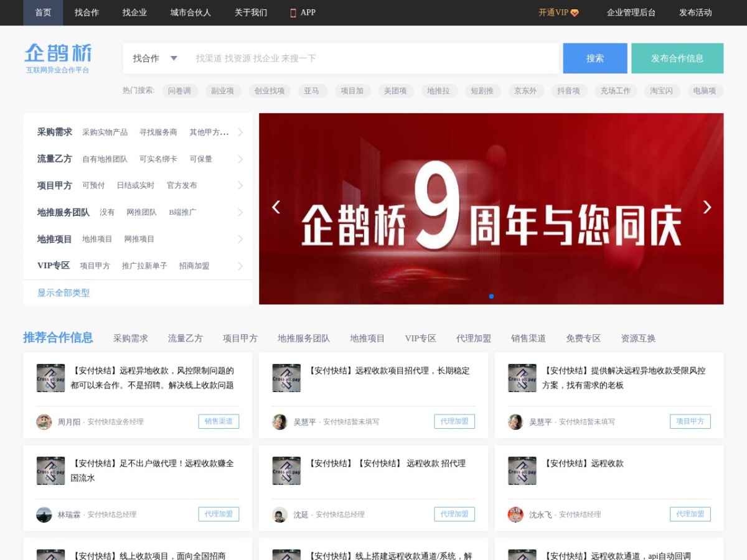Switch to the 代理加盟 recommendation tab
This screenshot has width=747, height=560.
tap(474, 338)
